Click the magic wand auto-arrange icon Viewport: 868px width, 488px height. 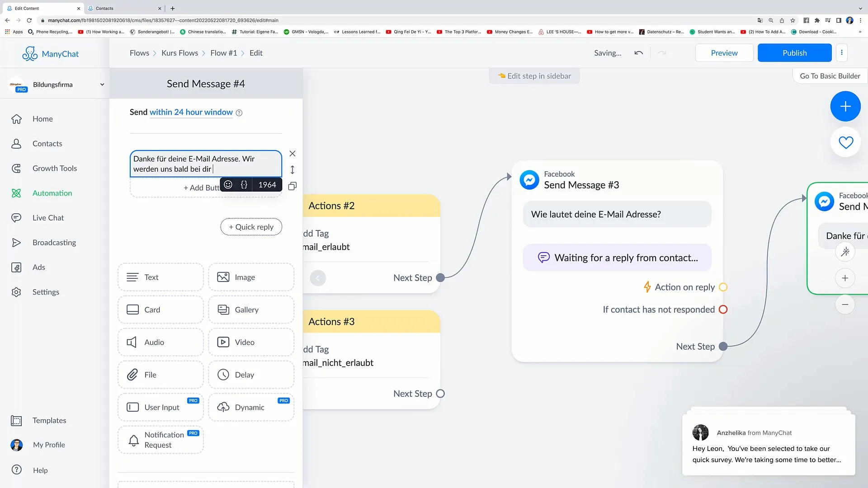pyautogui.click(x=845, y=252)
